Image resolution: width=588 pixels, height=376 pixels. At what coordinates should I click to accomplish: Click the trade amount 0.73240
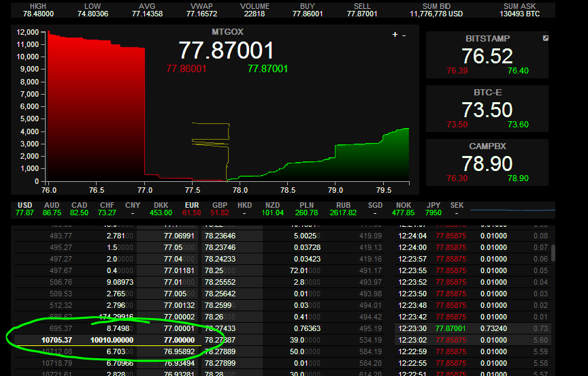[493, 328]
